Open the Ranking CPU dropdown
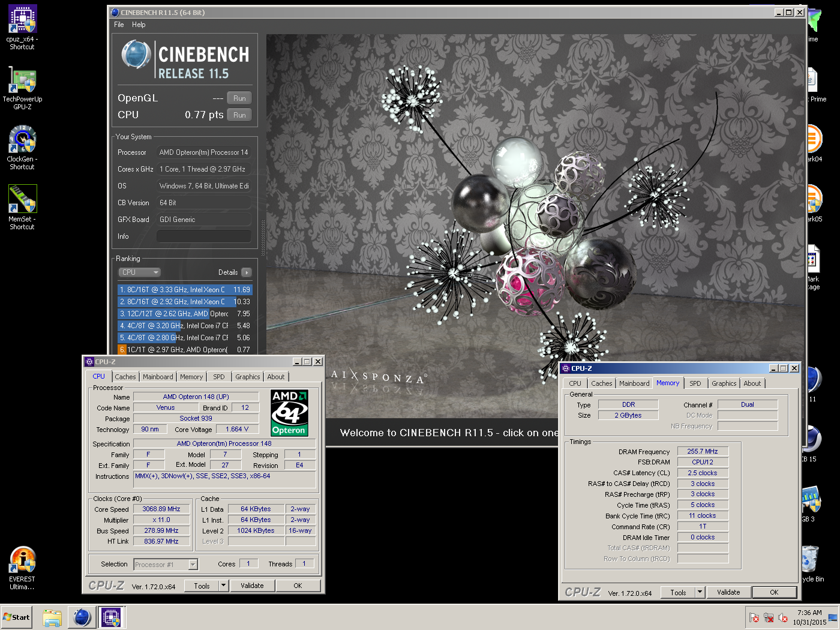The width and height of the screenshot is (840, 630). pyautogui.click(x=140, y=272)
